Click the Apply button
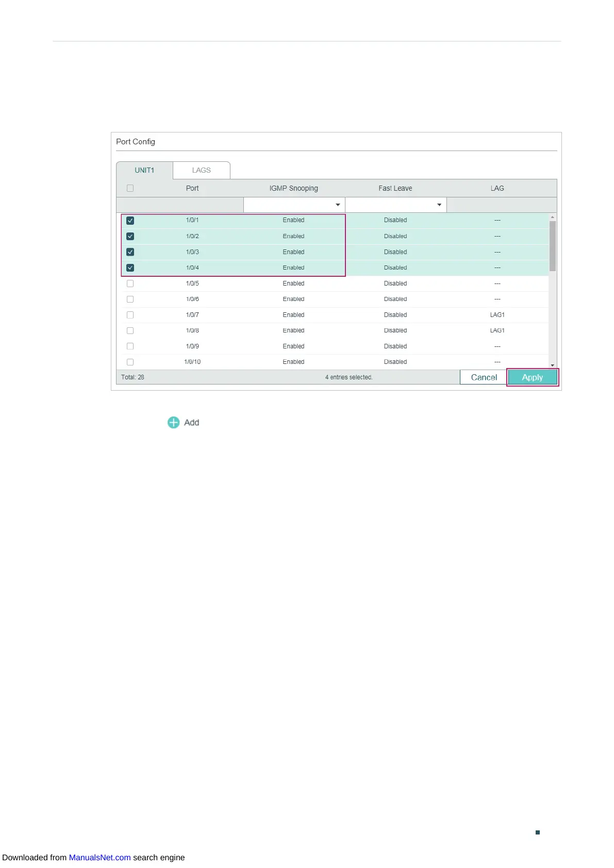 pyautogui.click(x=533, y=377)
